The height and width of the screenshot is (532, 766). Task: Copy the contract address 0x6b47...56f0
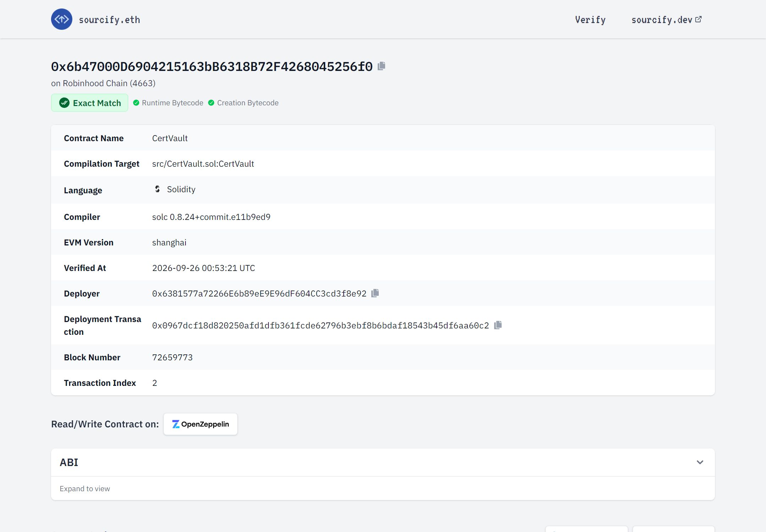pos(382,66)
